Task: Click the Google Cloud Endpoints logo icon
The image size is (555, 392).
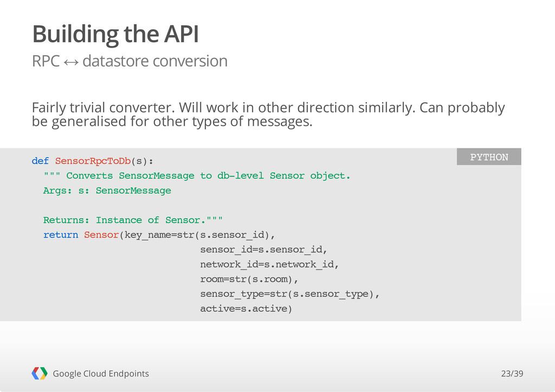Action: click(39, 373)
